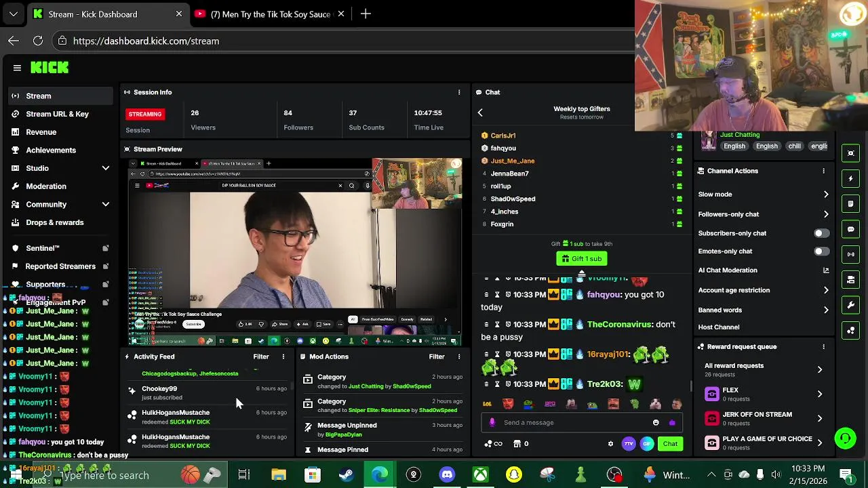The image size is (868, 488).
Task: Select Just Chatting category tag
Action: click(740, 135)
